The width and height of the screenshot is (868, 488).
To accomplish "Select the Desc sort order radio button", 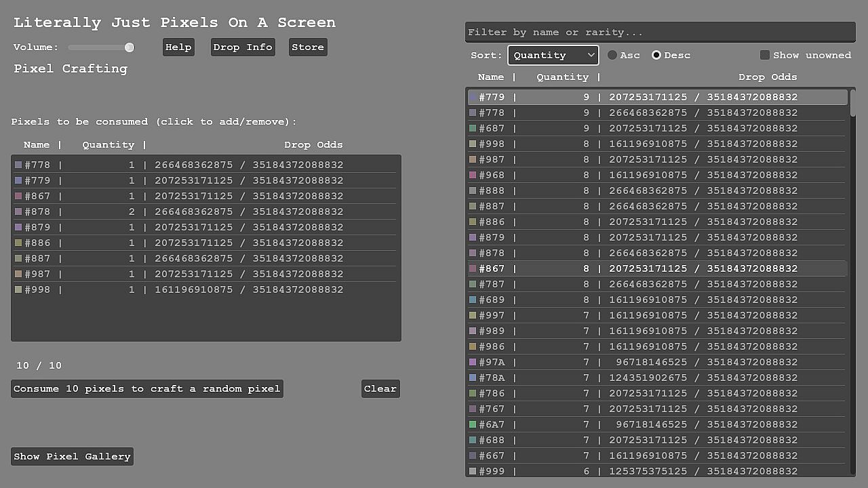I will pos(656,55).
